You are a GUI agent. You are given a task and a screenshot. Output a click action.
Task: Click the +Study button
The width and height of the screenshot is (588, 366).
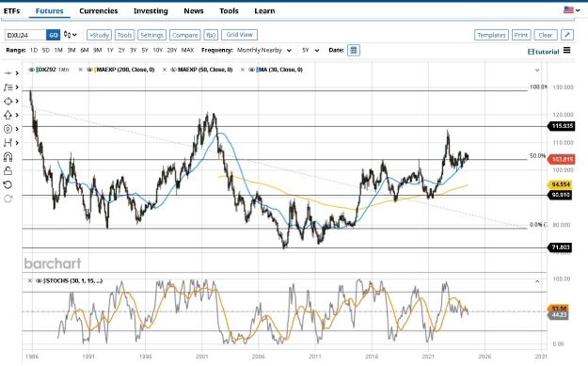click(100, 35)
